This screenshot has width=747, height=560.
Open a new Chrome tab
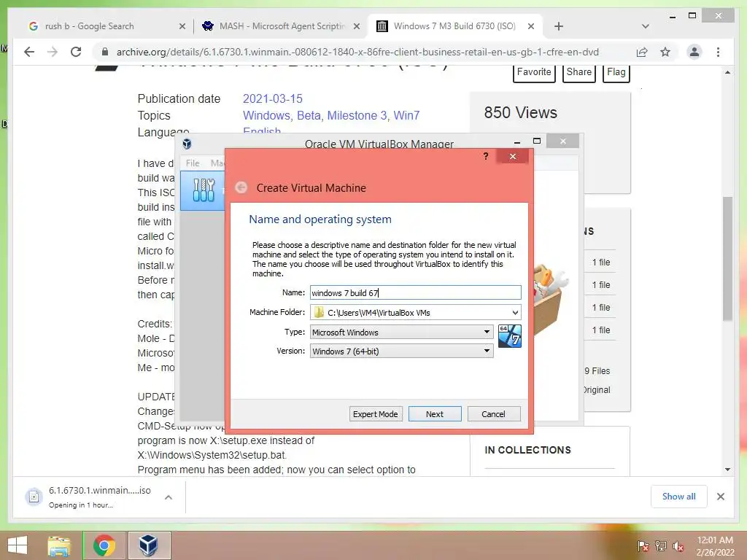coord(558,26)
